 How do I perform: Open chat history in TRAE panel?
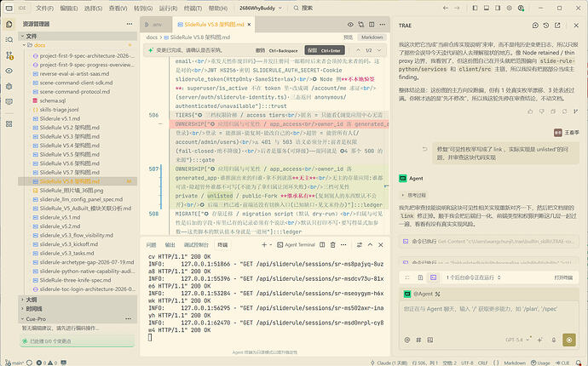(x=546, y=26)
